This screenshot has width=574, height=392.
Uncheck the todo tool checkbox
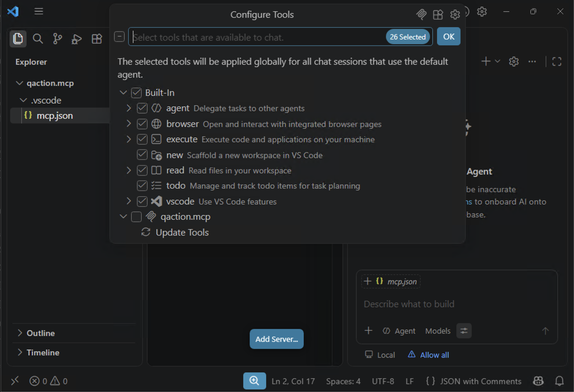coord(142,185)
